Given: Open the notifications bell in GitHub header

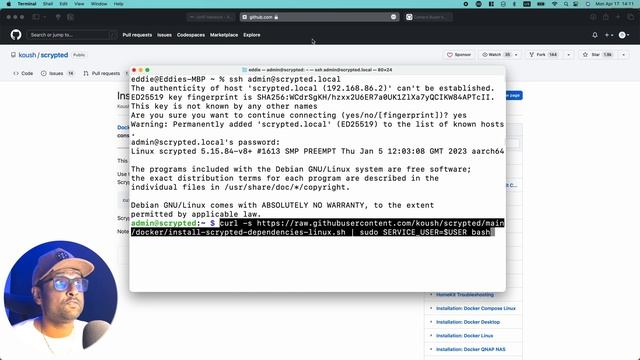Looking at the screenshot, I should pos(595,35).
